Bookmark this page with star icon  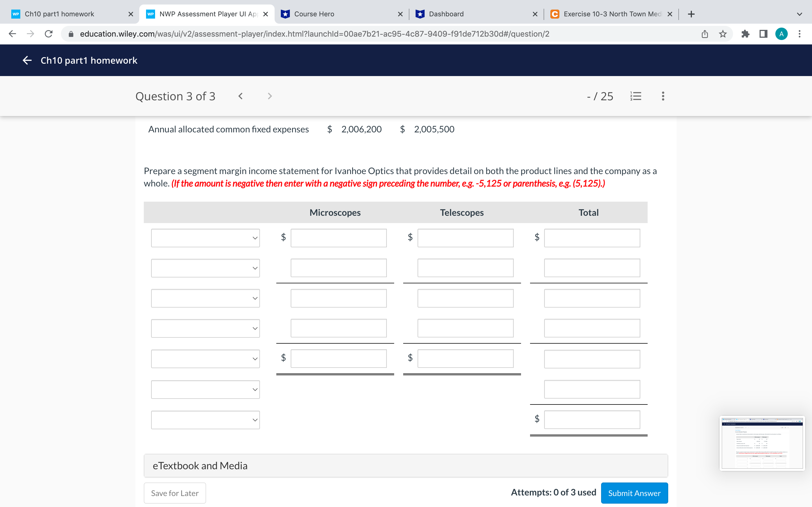pyautogui.click(x=723, y=34)
